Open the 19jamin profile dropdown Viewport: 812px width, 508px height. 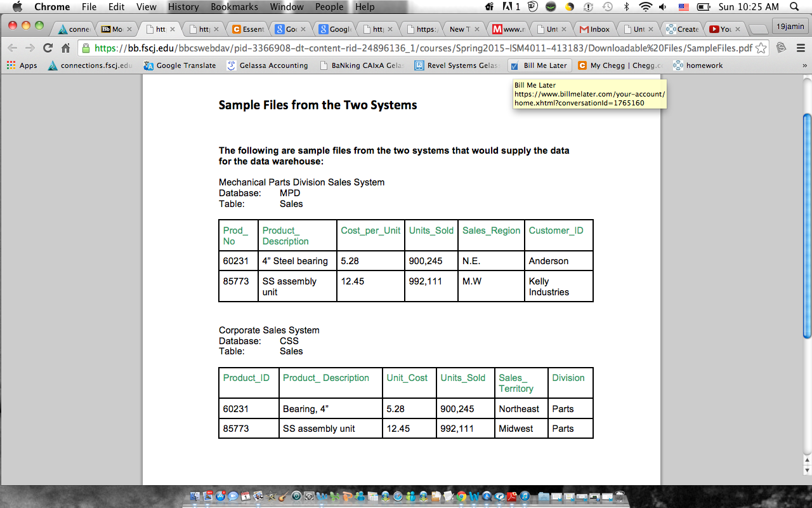pyautogui.click(x=790, y=27)
